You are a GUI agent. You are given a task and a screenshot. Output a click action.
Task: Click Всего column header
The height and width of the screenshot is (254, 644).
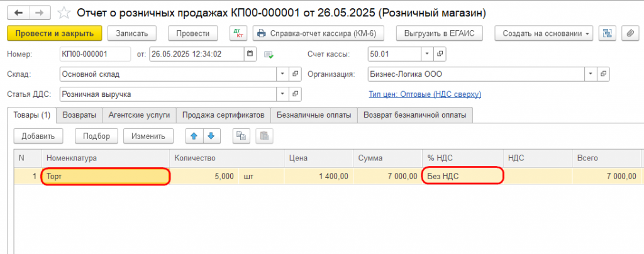click(x=607, y=158)
